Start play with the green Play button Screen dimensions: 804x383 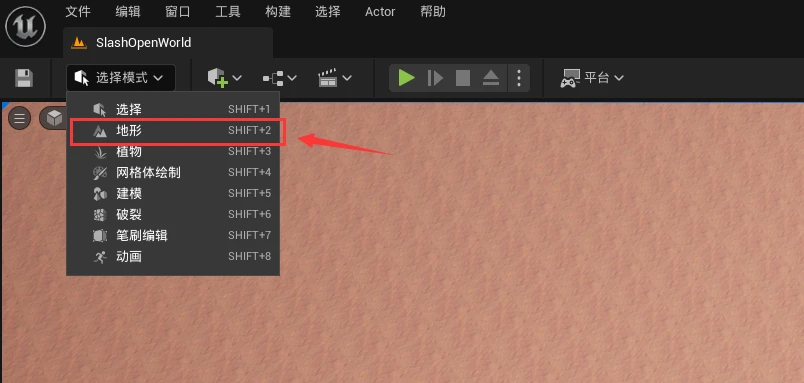pyautogui.click(x=407, y=78)
